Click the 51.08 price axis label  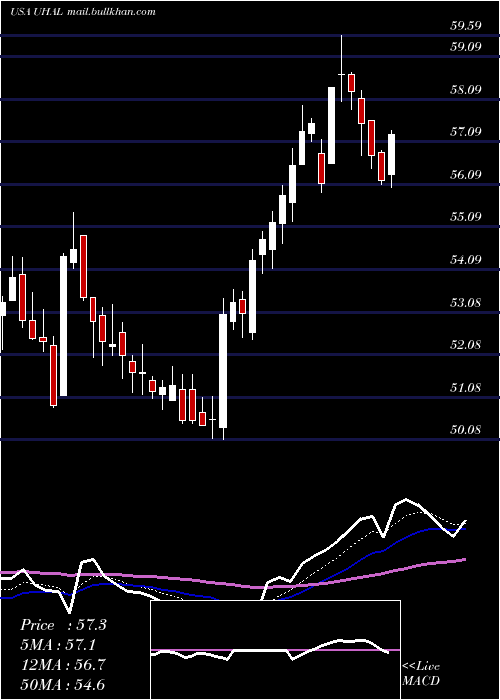[x=466, y=387]
